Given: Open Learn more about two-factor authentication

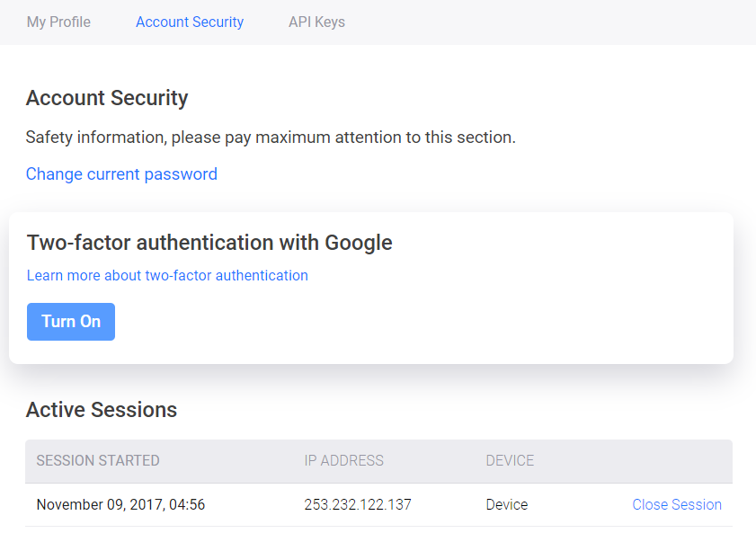Looking at the screenshot, I should (x=167, y=275).
